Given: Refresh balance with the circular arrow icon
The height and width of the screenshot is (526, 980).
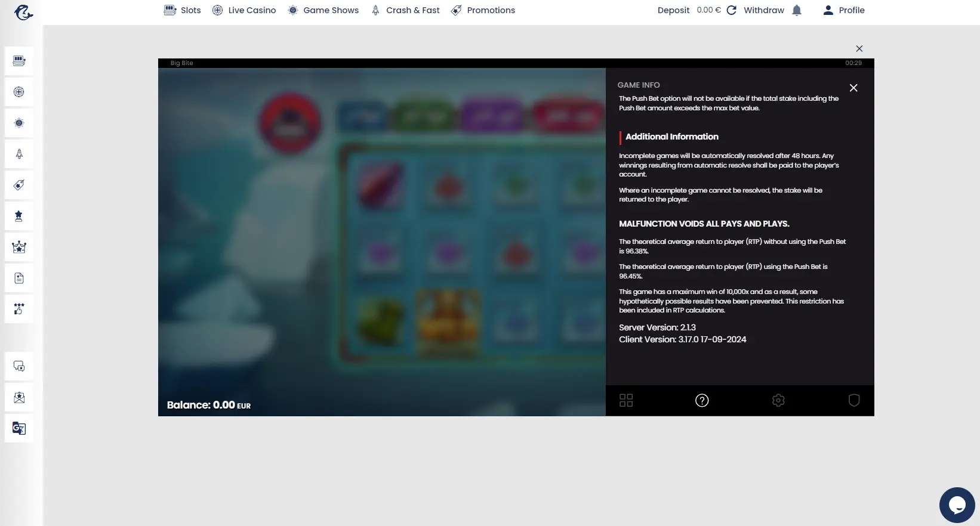Looking at the screenshot, I should tap(732, 10).
